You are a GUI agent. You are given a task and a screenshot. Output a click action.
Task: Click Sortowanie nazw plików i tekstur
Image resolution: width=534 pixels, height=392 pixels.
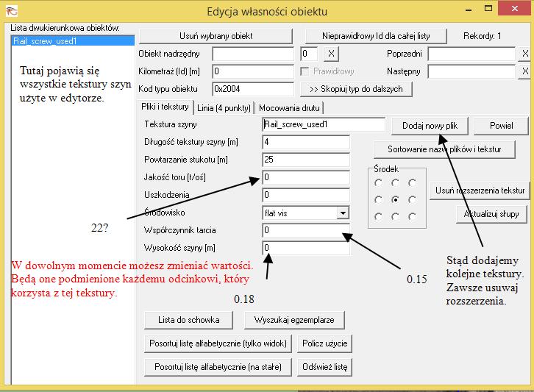(x=444, y=149)
